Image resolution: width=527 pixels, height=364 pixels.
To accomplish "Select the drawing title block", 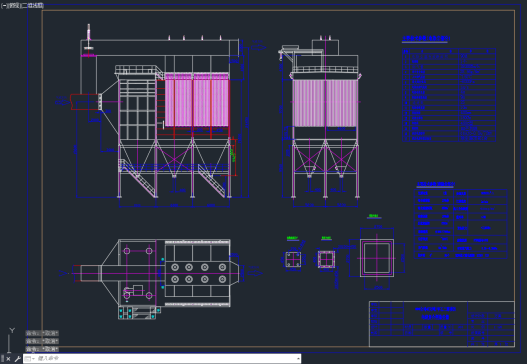I will [442, 324].
